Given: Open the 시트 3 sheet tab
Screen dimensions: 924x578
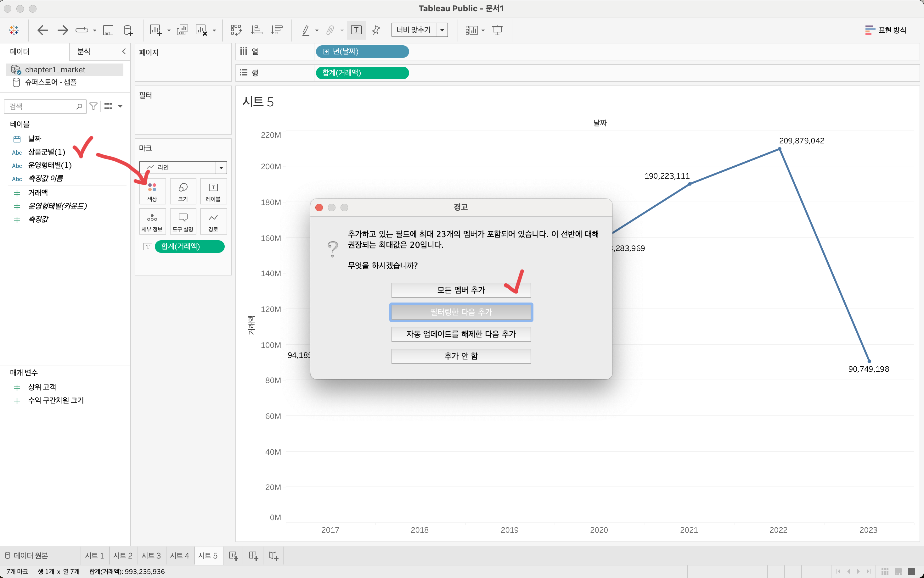Looking at the screenshot, I should point(151,555).
